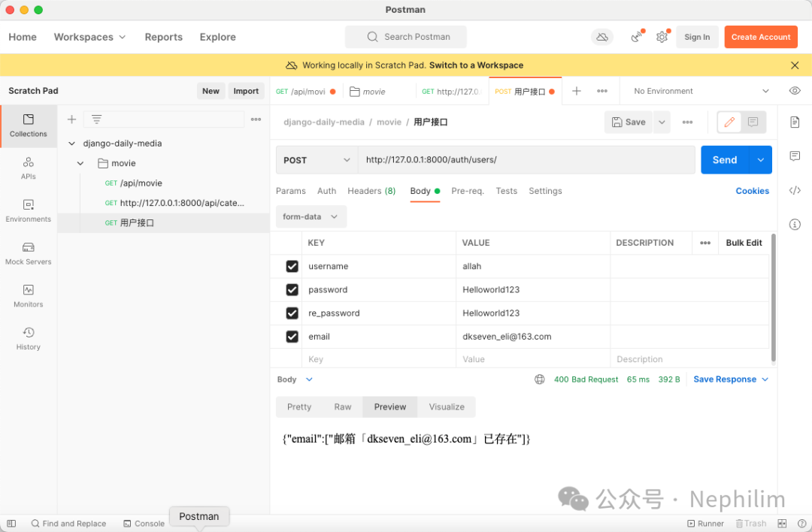
Task: Uncheck the email row checkbox
Action: click(292, 337)
